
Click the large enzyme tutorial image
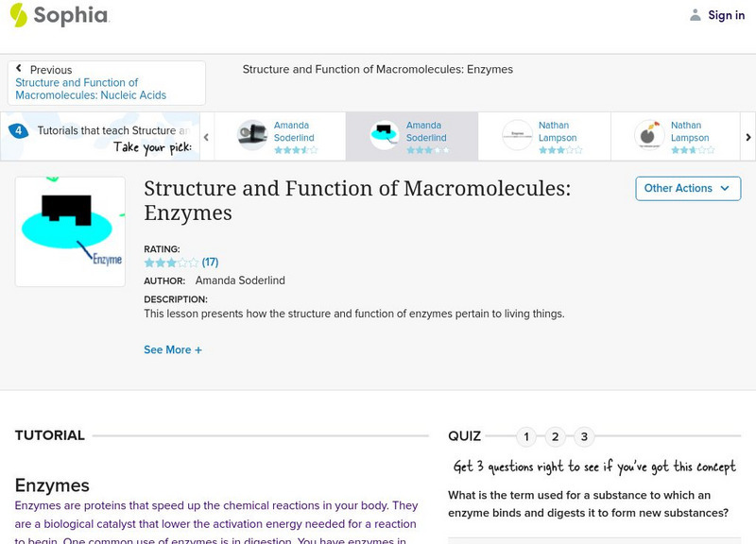[70, 231]
